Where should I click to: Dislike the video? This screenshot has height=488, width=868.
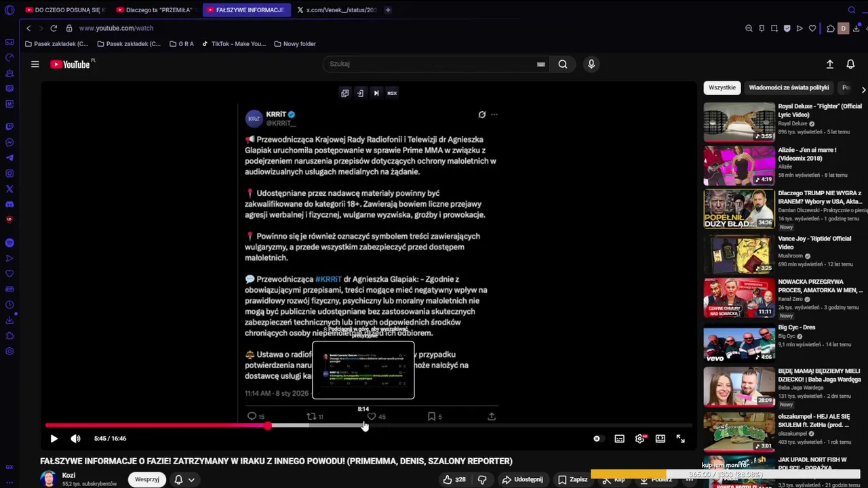click(x=482, y=479)
